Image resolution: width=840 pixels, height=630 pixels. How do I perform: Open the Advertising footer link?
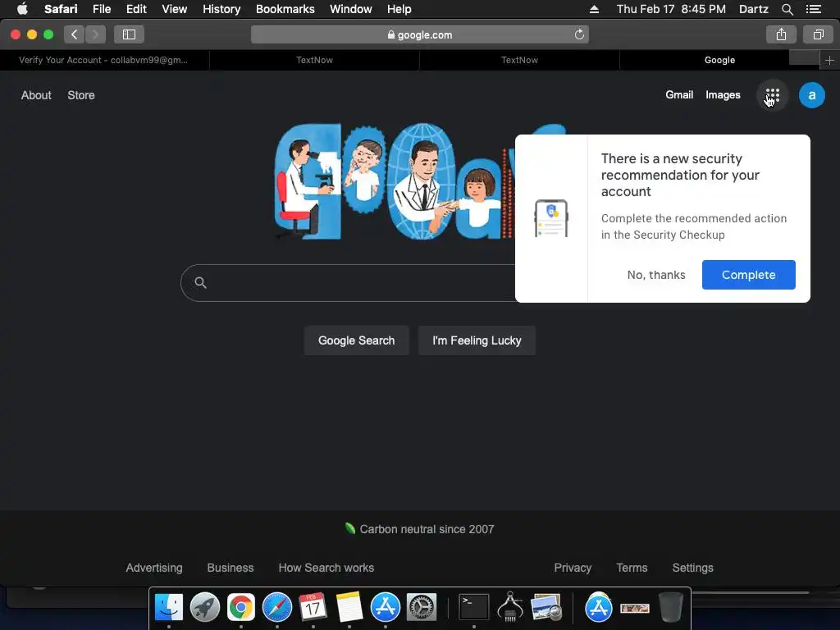[x=153, y=568]
